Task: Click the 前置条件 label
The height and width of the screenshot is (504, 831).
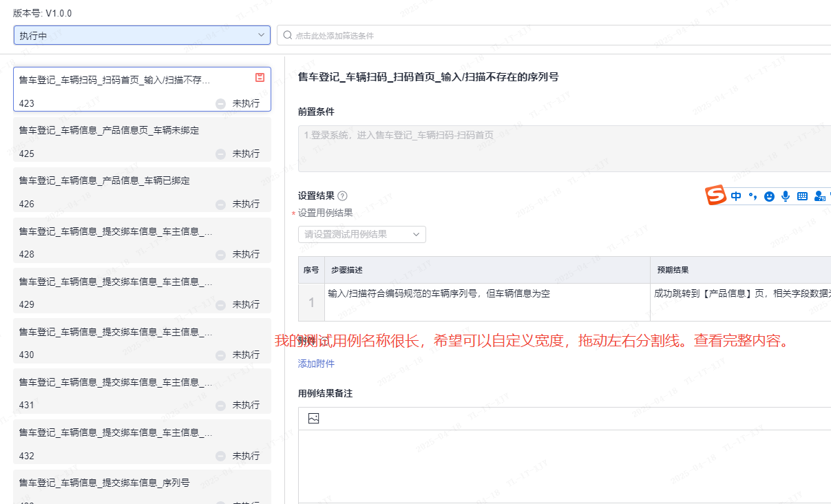Action: (316, 112)
